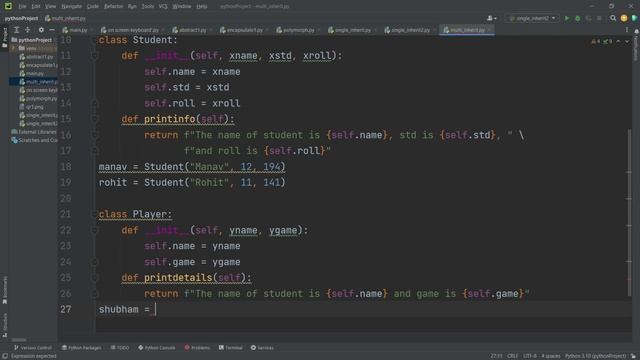Image resolution: width=640 pixels, height=360 pixels.
Task: Close the multi_inherit.py tab
Action: coord(490,30)
